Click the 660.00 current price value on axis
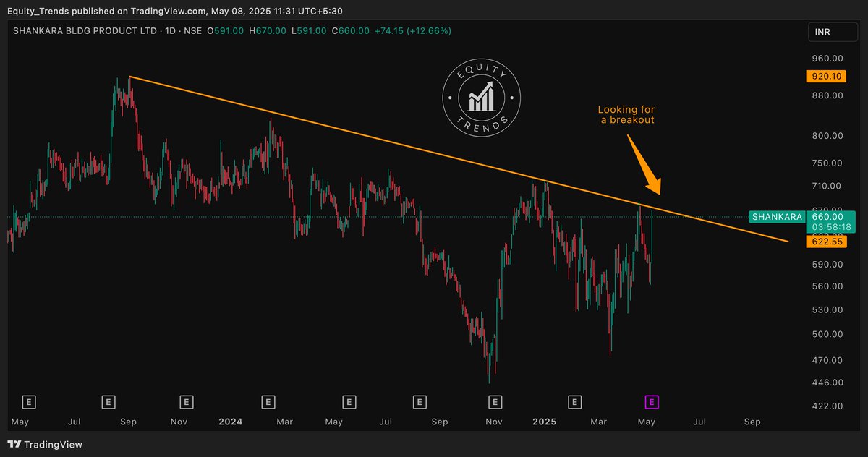Viewport: 868px width, 457px height. [827, 216]
